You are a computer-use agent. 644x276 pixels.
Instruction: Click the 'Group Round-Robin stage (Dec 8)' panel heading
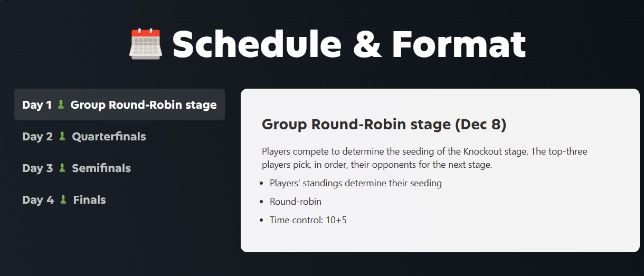tap(384, 125)
